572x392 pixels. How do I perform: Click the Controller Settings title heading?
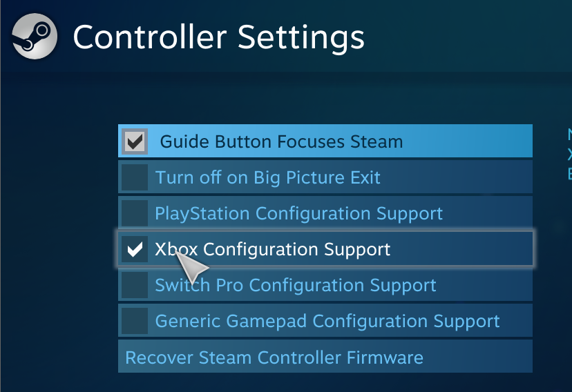click(218, 37)
